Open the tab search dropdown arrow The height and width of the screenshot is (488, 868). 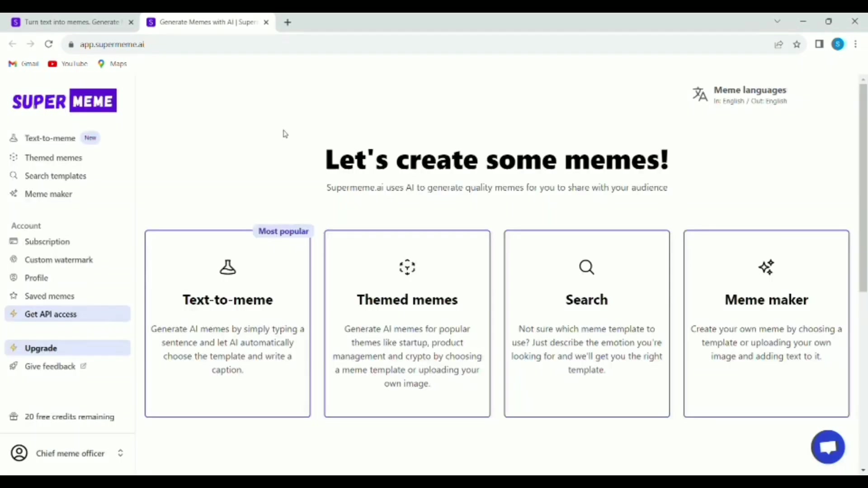[777, 21]
